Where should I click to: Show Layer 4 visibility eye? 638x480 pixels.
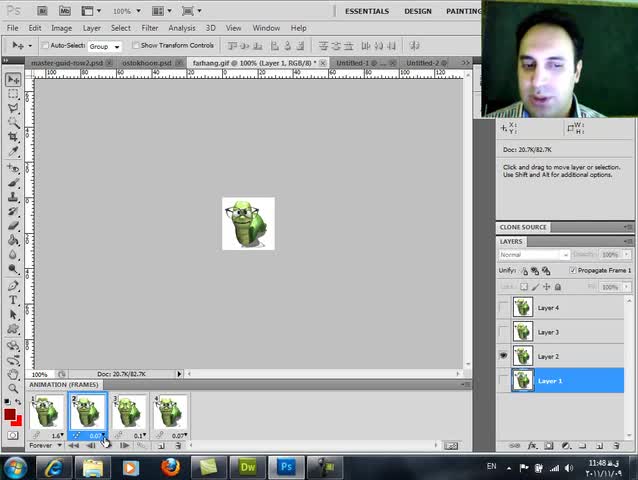tap(503, 308)
